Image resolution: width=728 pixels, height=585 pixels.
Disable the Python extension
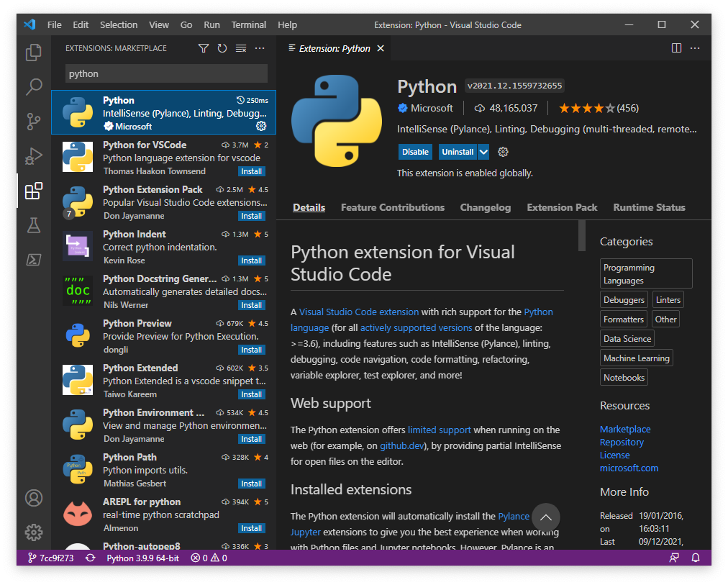point(415,152)
